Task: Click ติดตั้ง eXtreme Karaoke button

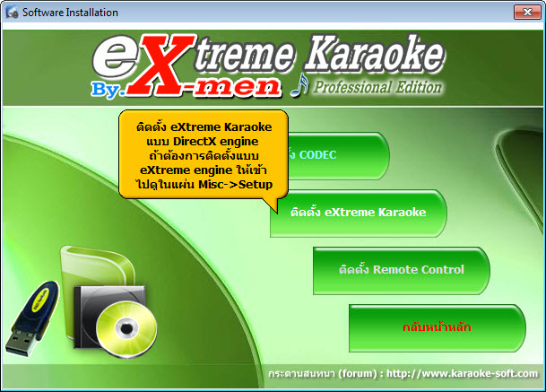Action: coord(359,213)
